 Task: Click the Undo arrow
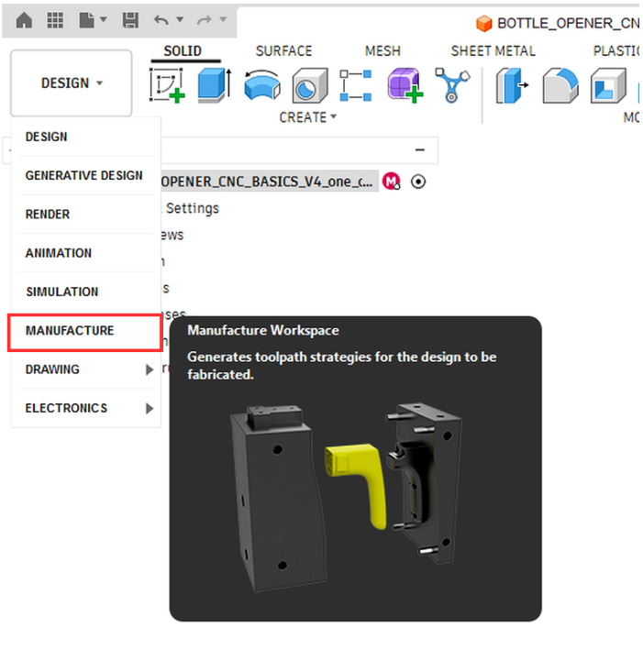point(161,20)
